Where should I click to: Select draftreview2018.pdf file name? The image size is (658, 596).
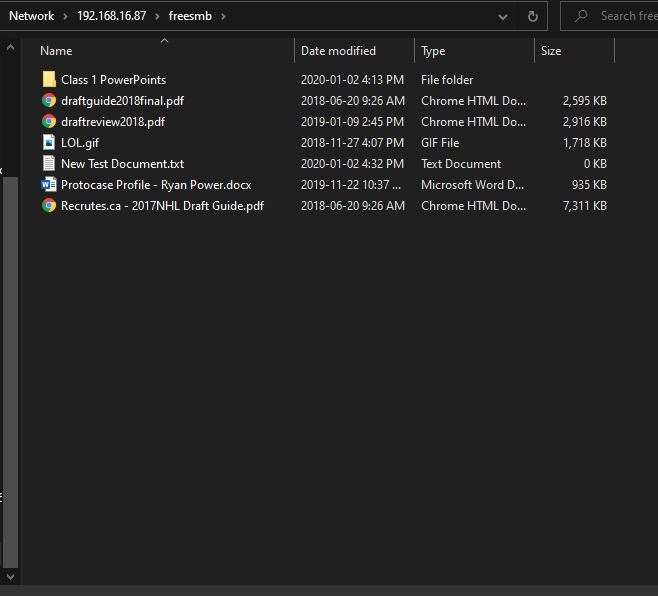(113, 122)
